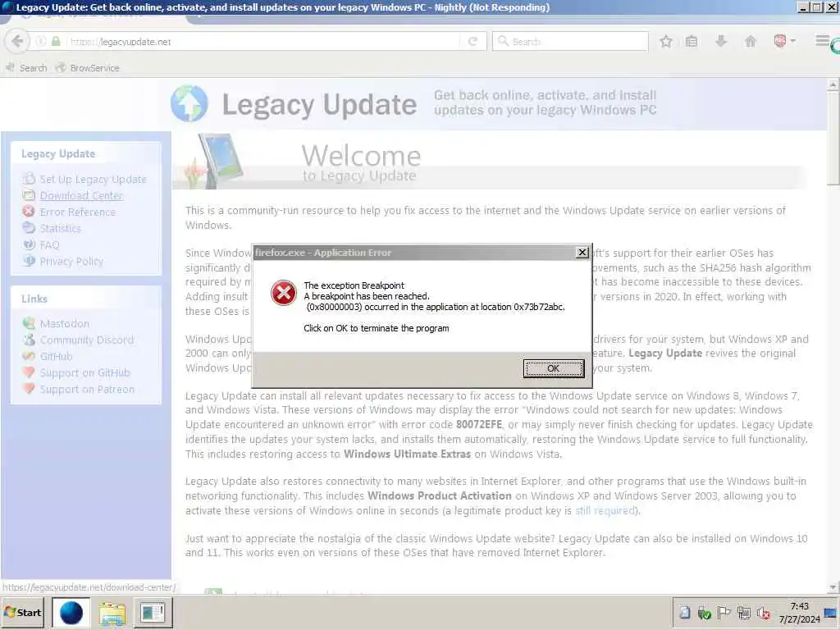This screenshot has width=840, height=630.
Task: Open the Community Discord link
Action: click(87, 340)
